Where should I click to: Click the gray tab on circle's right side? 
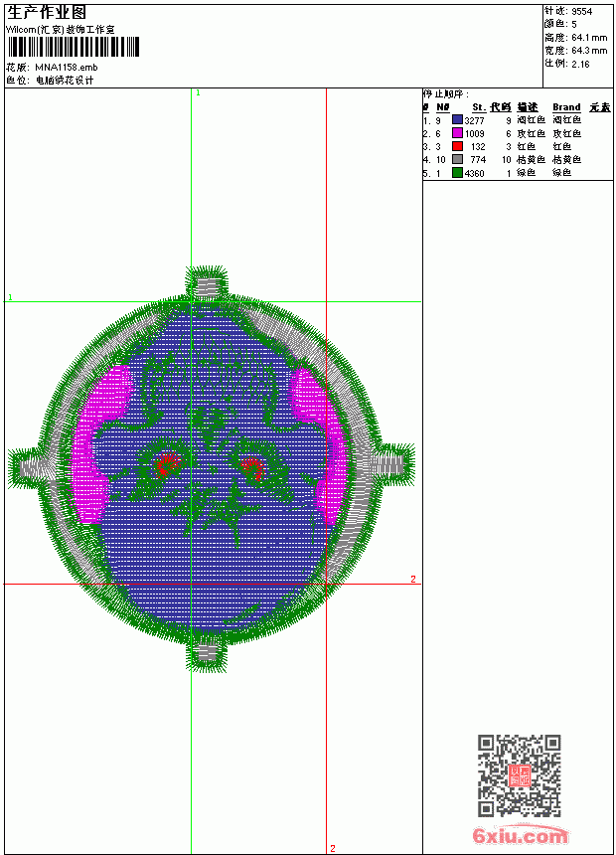[386, 464]
